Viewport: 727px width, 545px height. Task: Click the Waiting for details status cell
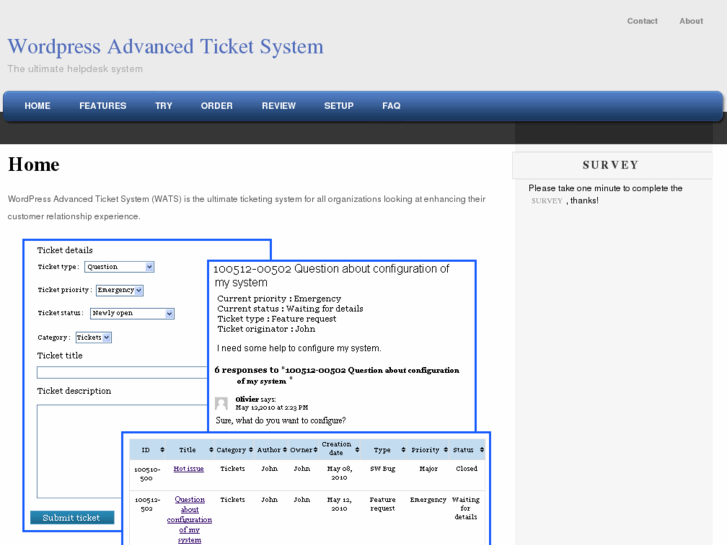coord(466,508)
